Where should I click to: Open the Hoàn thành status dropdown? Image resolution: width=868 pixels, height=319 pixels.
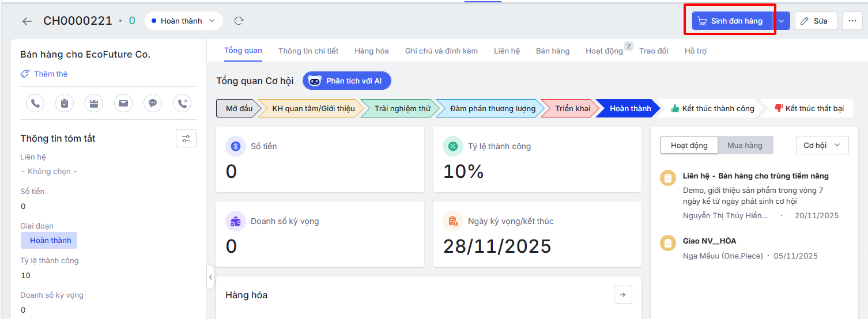(183, 21)
